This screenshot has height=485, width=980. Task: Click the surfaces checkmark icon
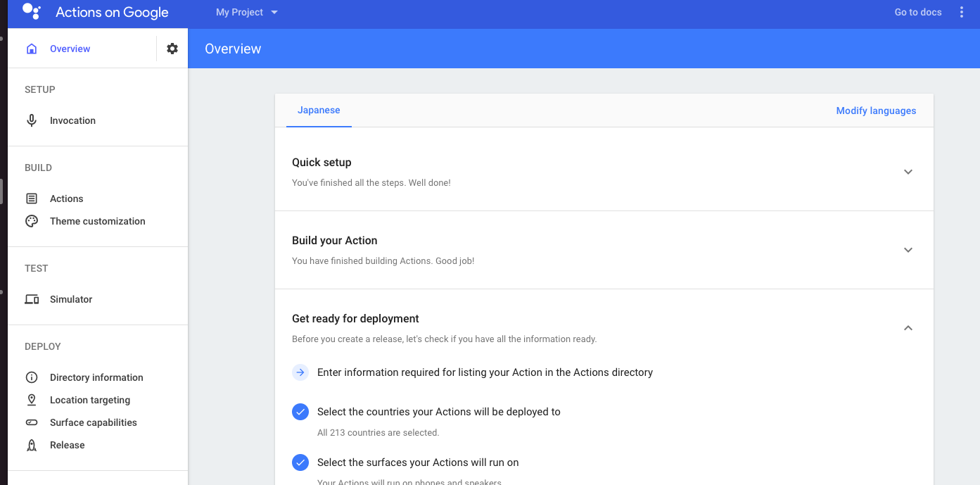pyautogui.click(x=300, y=462)
